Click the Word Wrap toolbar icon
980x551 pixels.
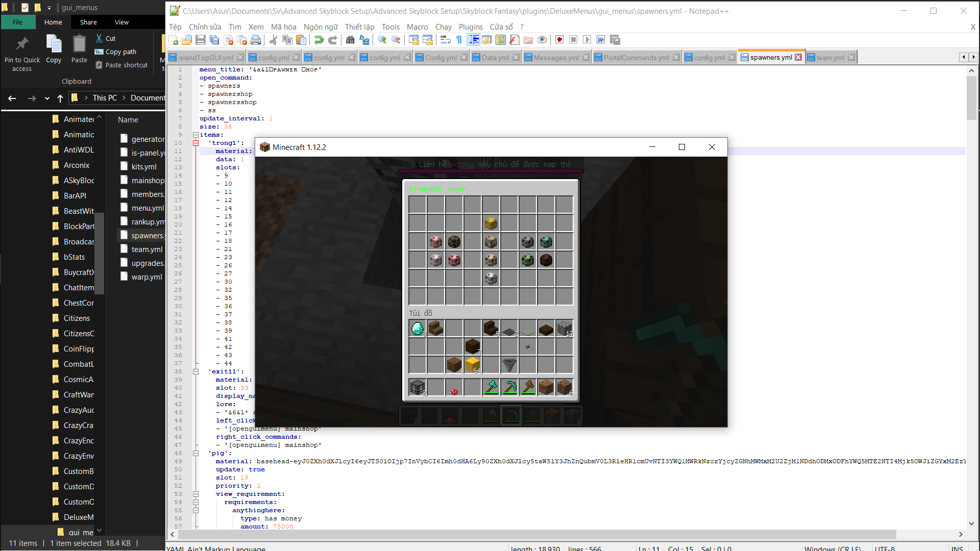[446, 40]
